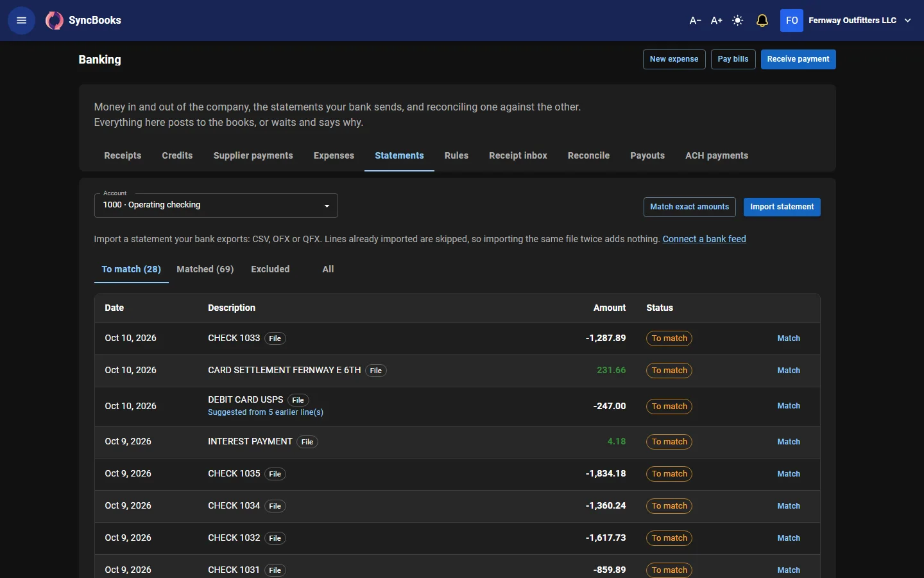
Task: View the Payouts tab
Action: [647, 155]
